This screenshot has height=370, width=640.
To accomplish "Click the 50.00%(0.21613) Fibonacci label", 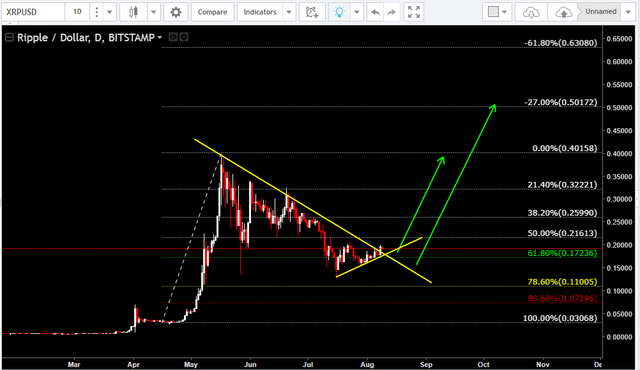I will pos(562,233).
